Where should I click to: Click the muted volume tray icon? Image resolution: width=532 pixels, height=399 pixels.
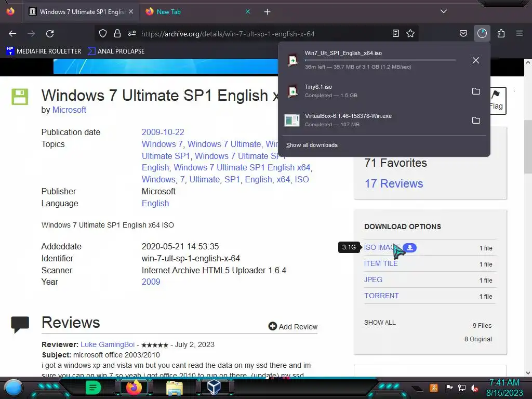[474, 388]
